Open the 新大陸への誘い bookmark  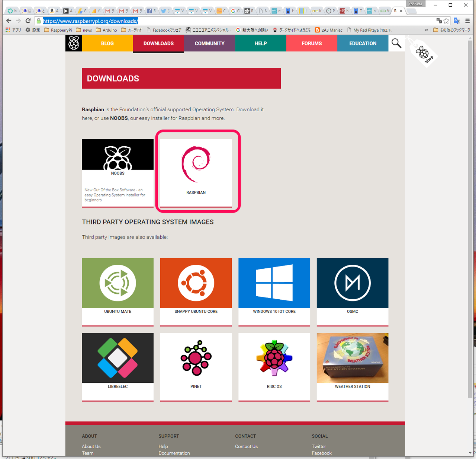[x=252, y=30]
